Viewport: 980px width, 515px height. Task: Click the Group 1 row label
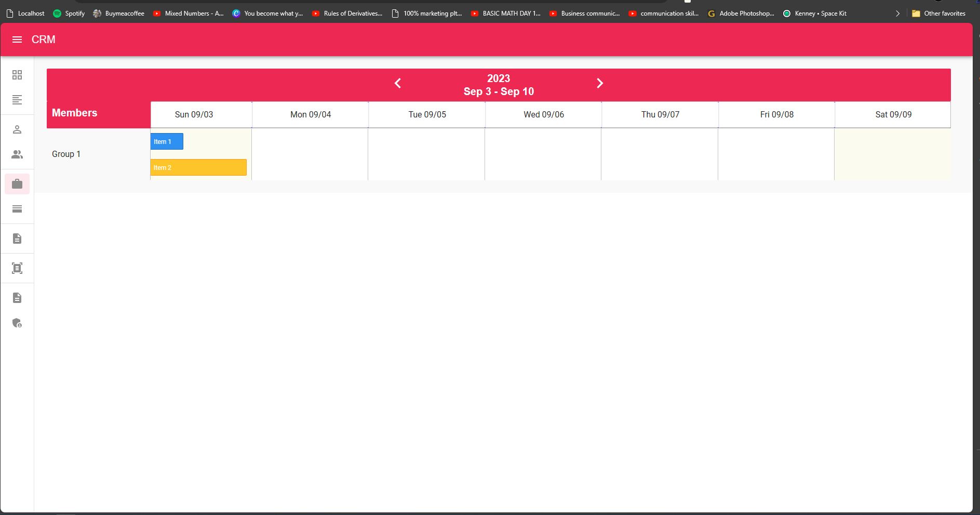tap(66, 154)
